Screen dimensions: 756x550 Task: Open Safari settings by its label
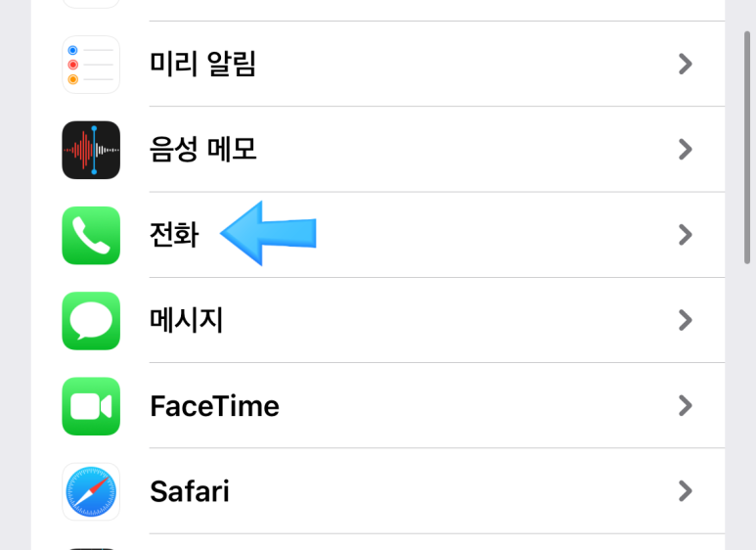pyautogui.click(x=190, y=491)
